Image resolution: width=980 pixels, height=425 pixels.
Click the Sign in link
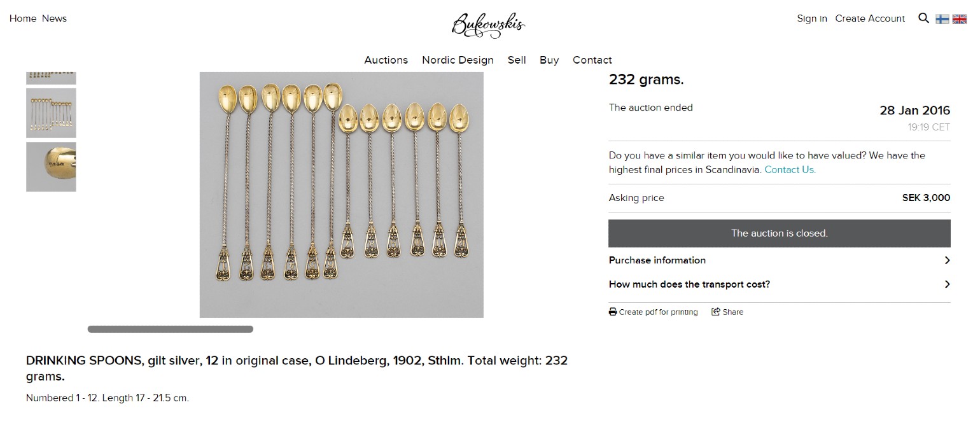coord(811,18)
